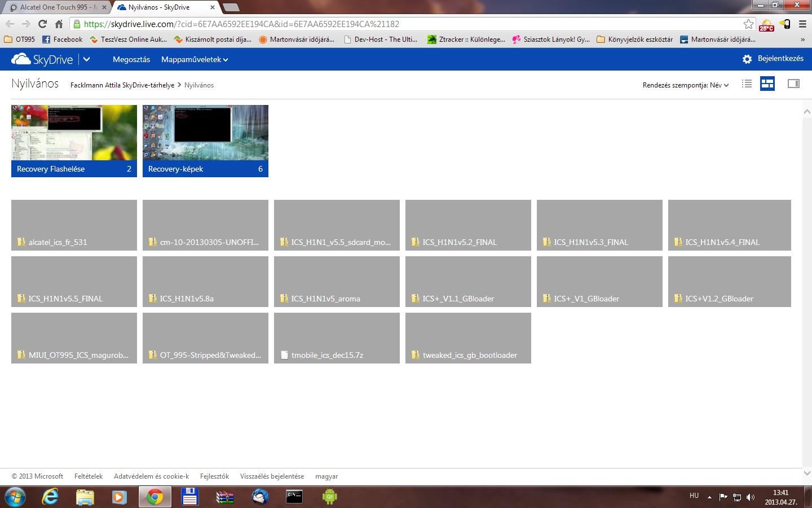Click the browser forward arrow
Viewport: 812px width, 508px height.
26,24
